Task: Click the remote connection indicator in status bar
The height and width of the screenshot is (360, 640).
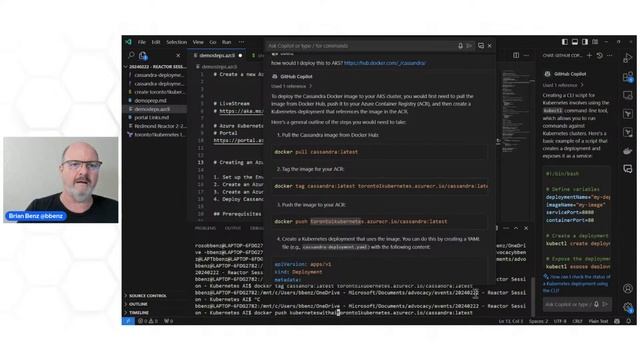Action: pos(128,321)
